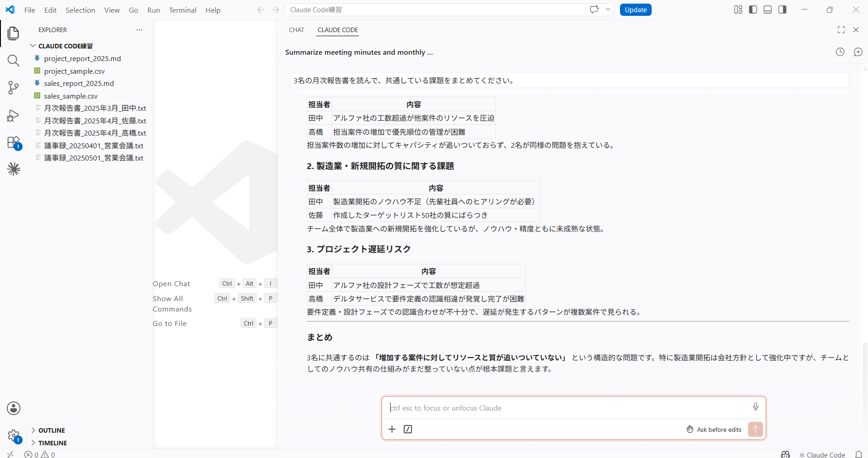Open the customize layout icon
The width and height of the screenshot is (868, 458).
[x=738, y=9]
